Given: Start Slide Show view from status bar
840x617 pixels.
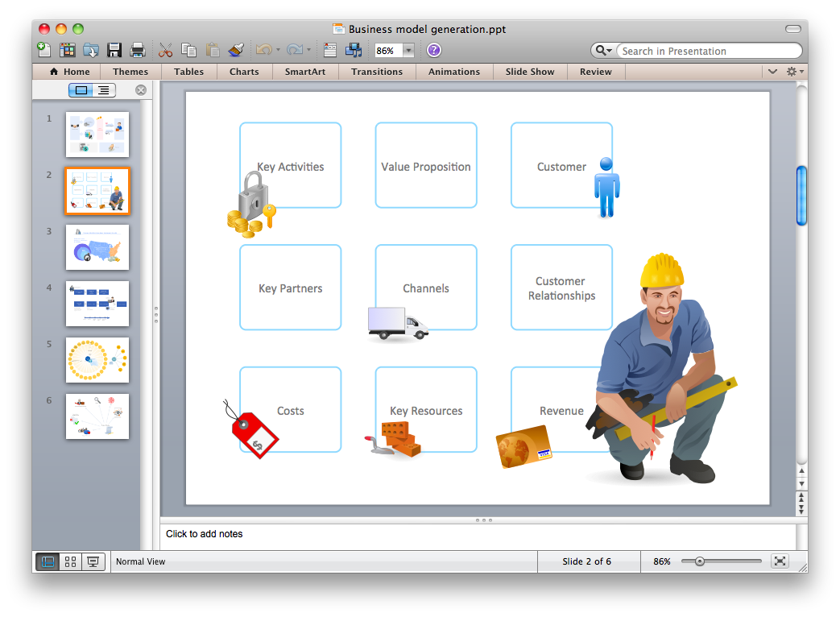Looking at the screenshot, I should (93, 561).
